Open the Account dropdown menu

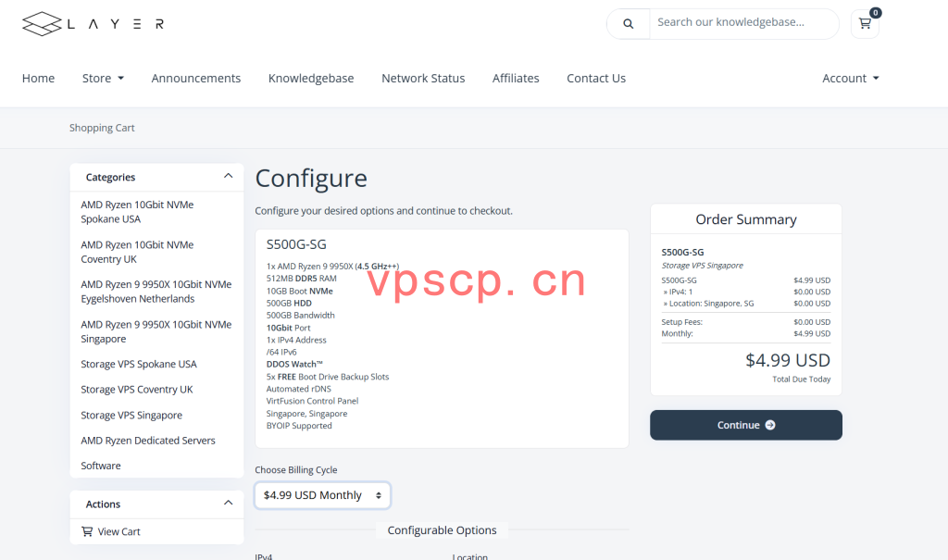[x=850, y=78]
